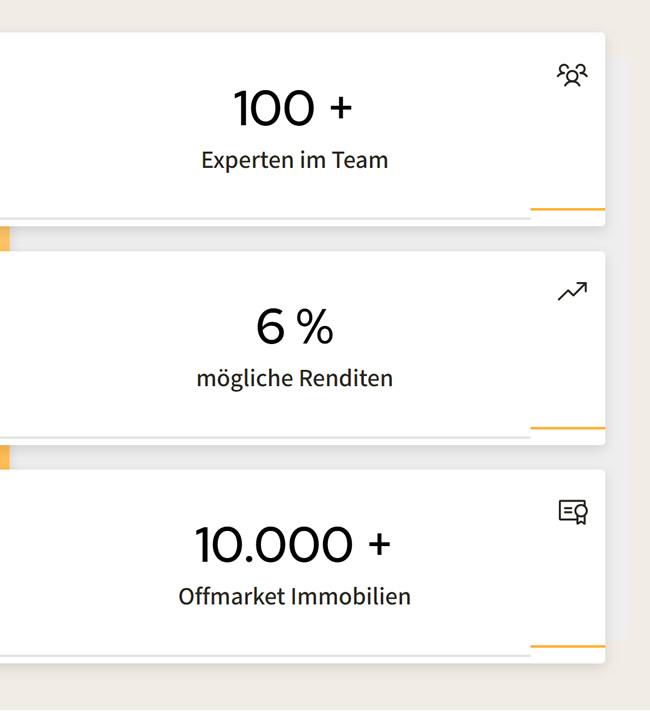Select the plus sign after 100

coord(340,108)
